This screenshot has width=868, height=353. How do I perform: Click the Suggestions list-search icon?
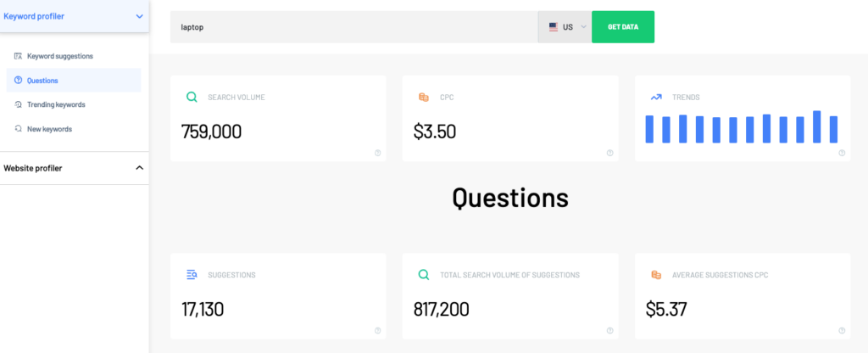tap(192, 274)
